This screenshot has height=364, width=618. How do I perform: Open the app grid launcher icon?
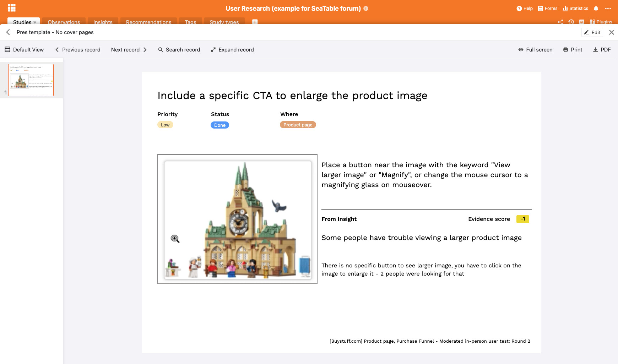tap(12, 8)
